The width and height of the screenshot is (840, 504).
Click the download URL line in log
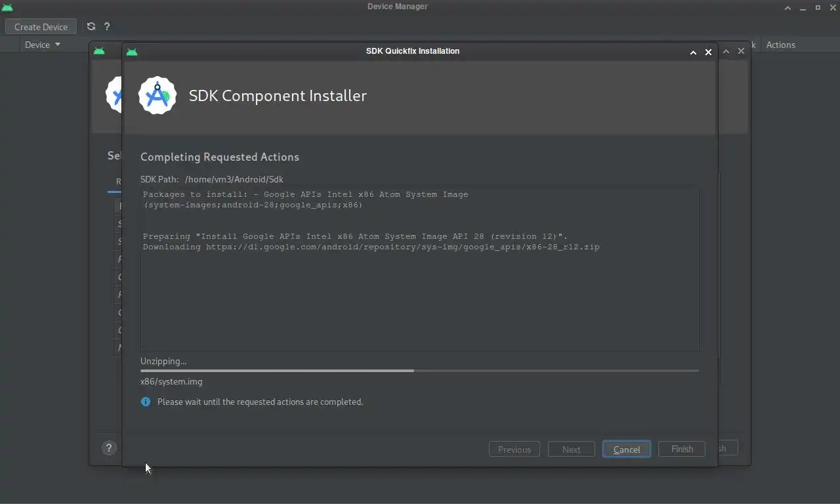coord(371,247)
